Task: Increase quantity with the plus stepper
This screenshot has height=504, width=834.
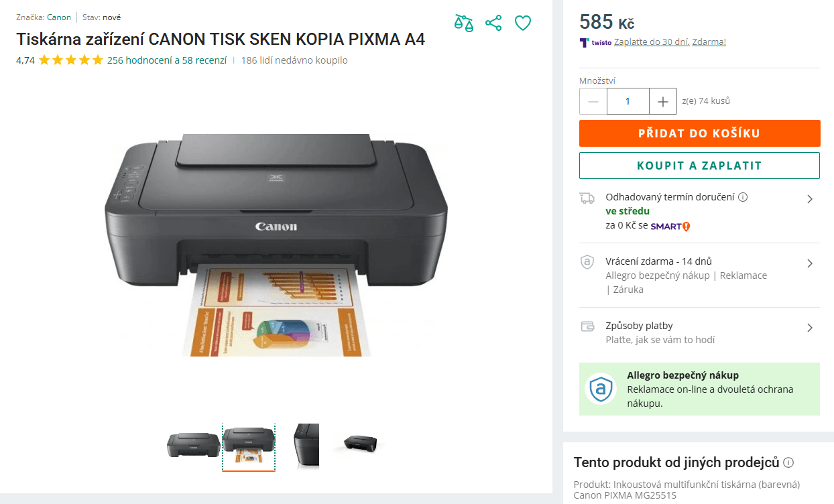Action: (662, 101)
